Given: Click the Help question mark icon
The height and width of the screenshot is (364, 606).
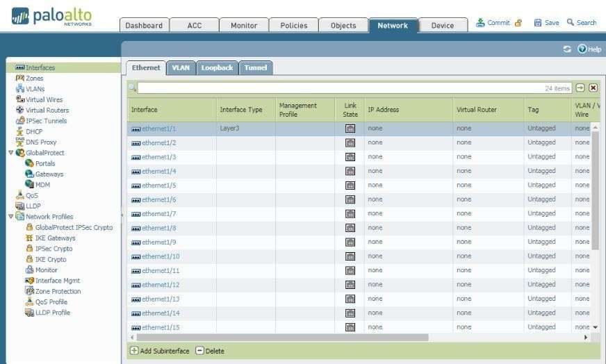Looking at the screenshot, I should click(582, 49).
